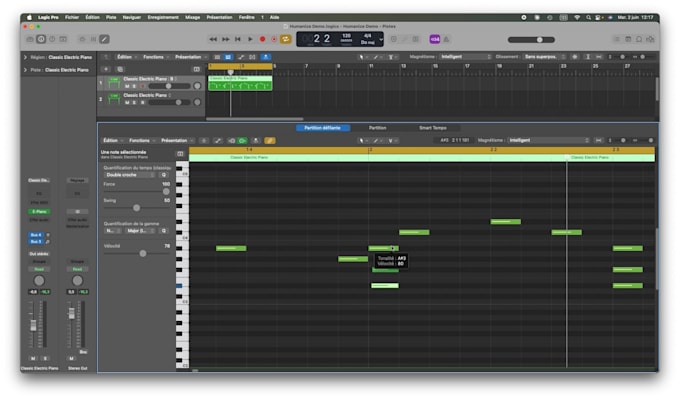This screenshot has width=680, height=400.
Task: Go to beginning with transport button
Action: point(238,39)
